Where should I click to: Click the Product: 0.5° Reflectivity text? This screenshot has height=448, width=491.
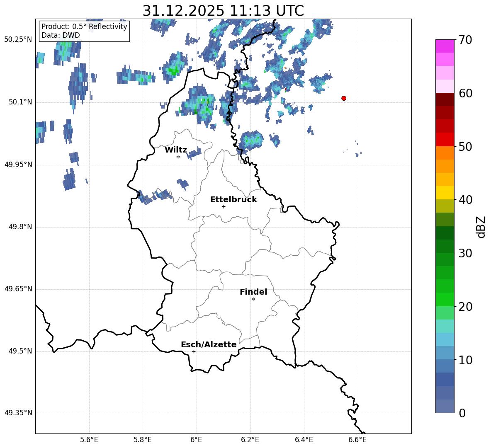point(84,27)
